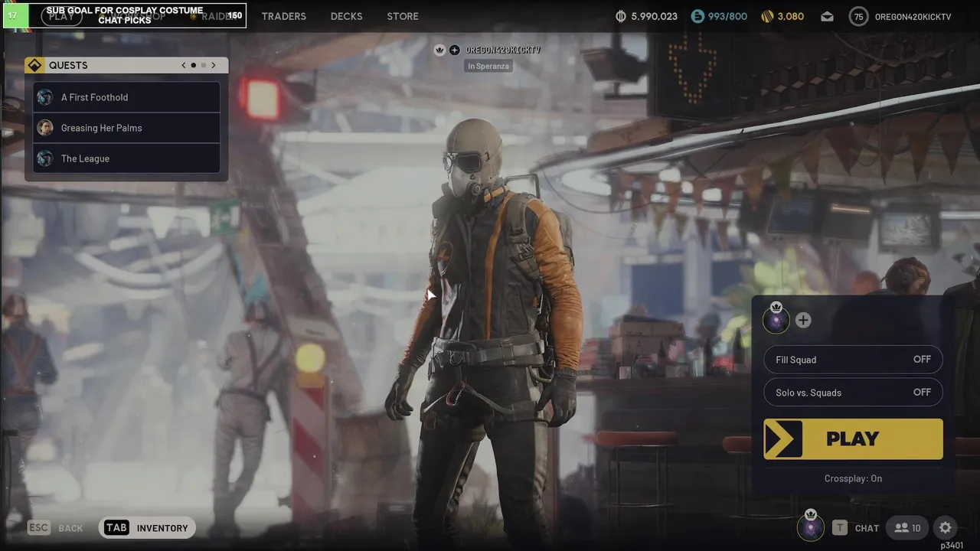This screenshot has height=551, width=980.
Task: Select the second quest page dot
Action: (x=203, y=65)
